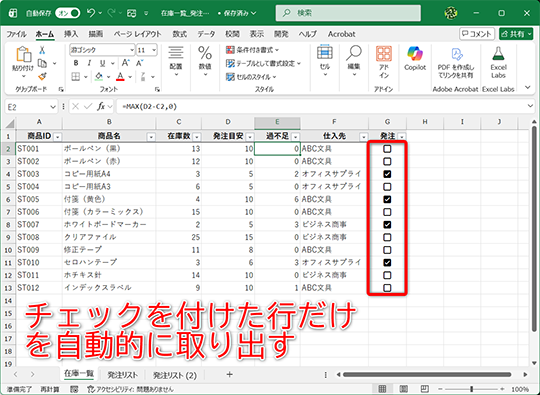Toggle the AutoSave (自動保存) switch

point(68,13)
